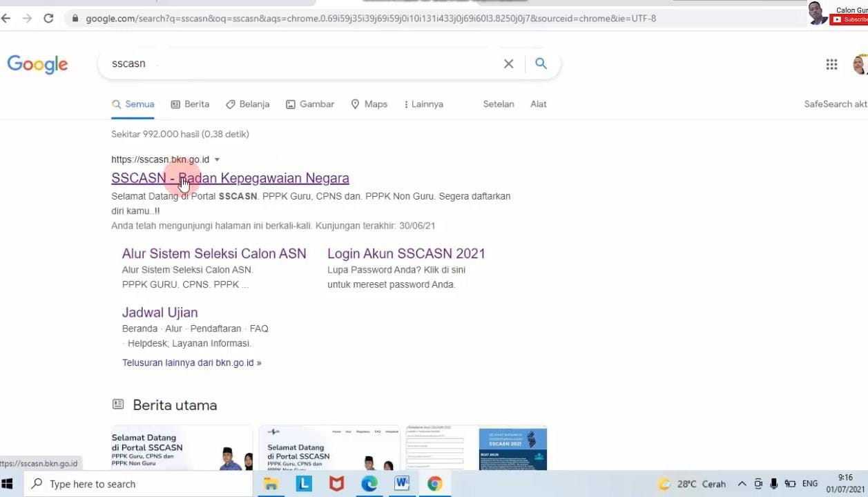This screenshot has height=497, width=868.
Task: Click the page reload icon
Action: point(48,18)
